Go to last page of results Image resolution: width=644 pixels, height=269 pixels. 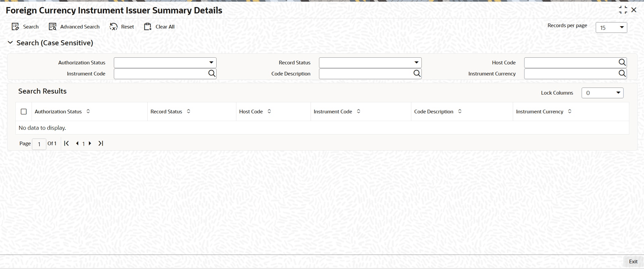pyautogui.click(x=100, y=143)
